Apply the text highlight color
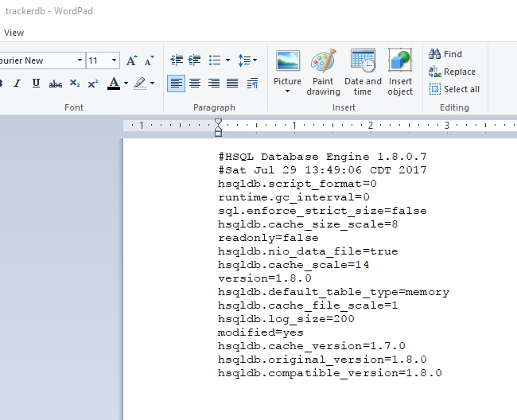This screenshot has width=517, height=420. coord(140,84)
